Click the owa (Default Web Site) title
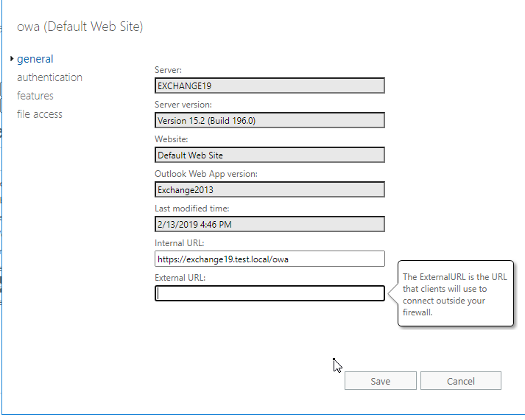The width and height of the screenshot is (525, 420). (x=80, y=27)
